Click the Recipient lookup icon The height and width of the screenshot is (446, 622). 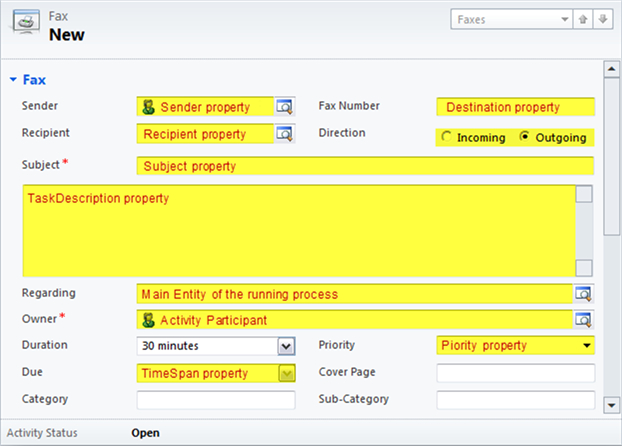[x=285, y=134]
